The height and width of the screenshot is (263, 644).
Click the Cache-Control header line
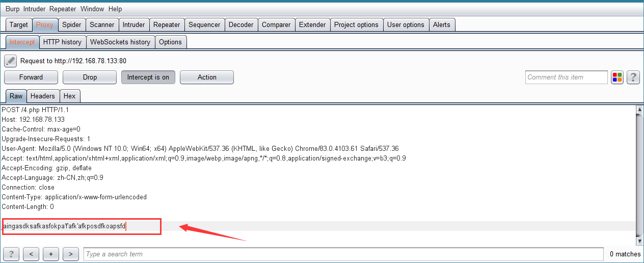pos(41,129)
